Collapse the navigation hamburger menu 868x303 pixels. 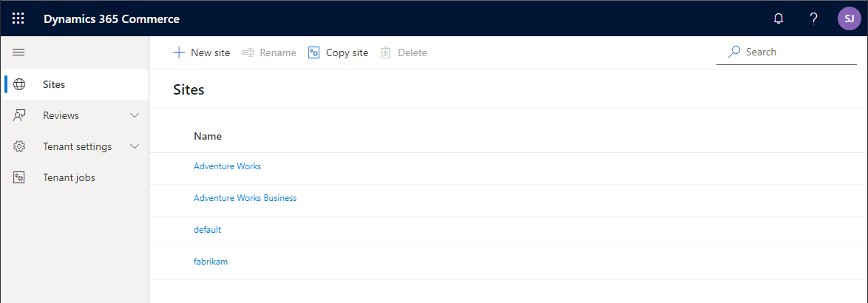pos(18,52)
